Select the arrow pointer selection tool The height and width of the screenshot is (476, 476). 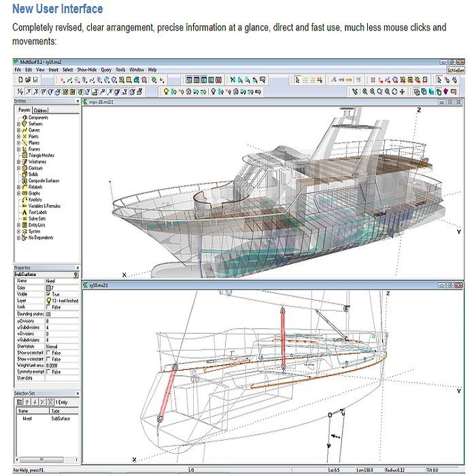297,80
